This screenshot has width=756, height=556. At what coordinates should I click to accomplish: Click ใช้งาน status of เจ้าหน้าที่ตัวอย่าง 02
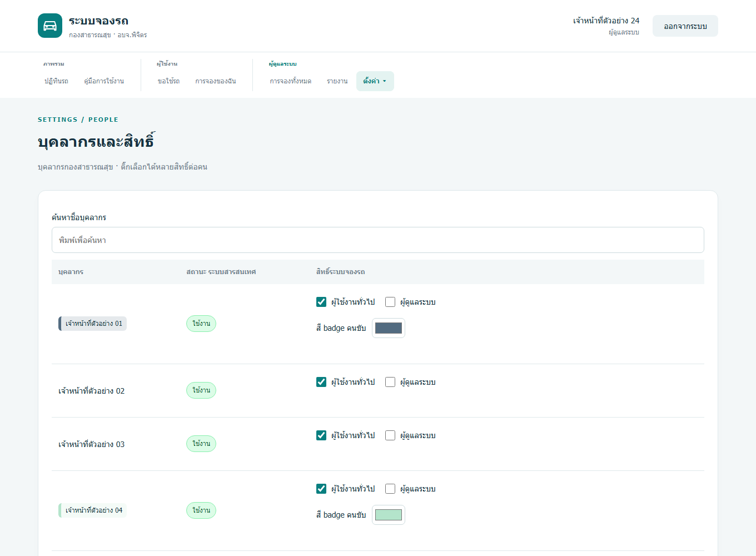point(201,390)
